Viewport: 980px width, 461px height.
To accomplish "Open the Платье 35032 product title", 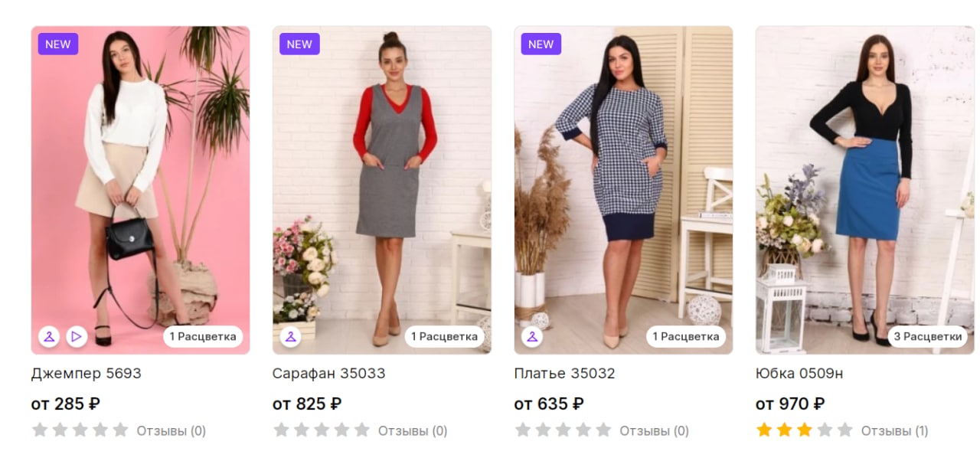I will [564, 374].
